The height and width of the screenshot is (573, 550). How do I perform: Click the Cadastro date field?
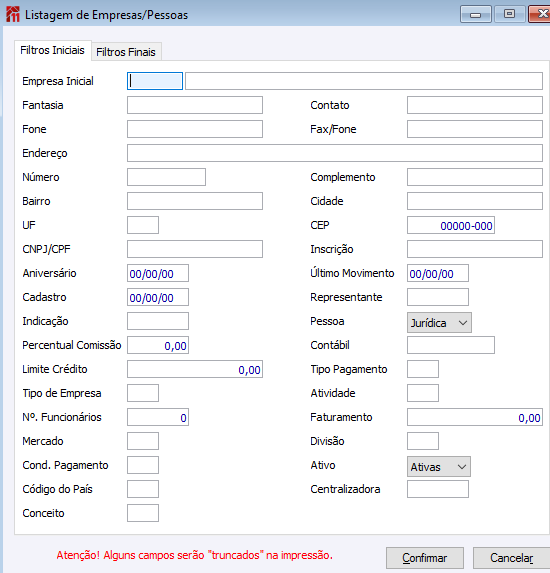[x=158, y=297]
